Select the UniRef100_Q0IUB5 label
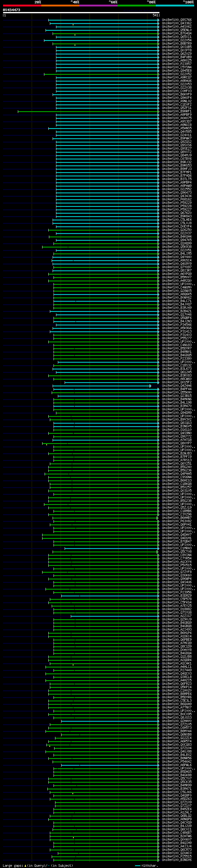197x868 pixels. click(177, 47)
